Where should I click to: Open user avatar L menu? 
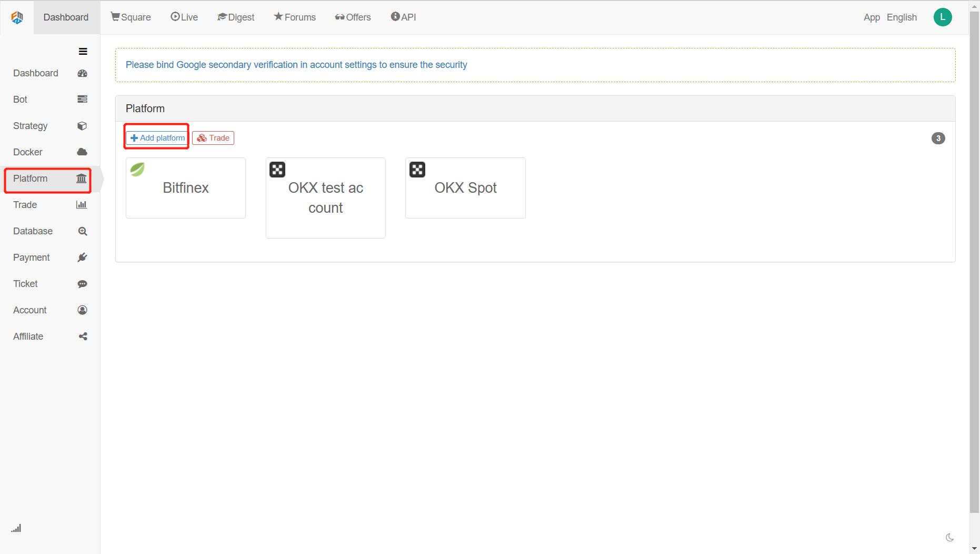943,17
